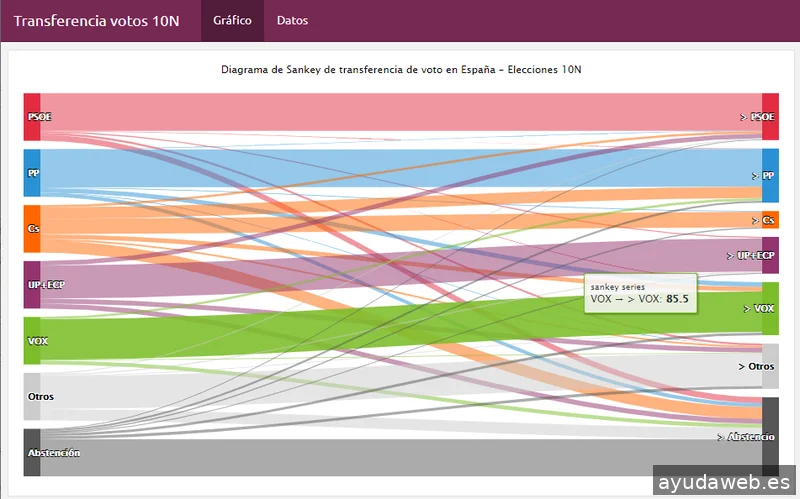Select the Gráfico tab
Screen dimensions: 800x499
tap(232, 21)
